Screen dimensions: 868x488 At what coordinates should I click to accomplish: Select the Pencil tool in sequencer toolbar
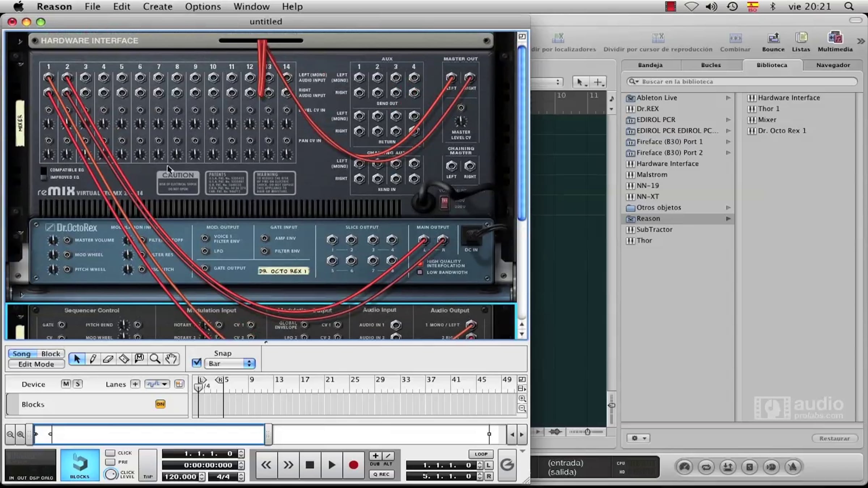click(93, 359)
